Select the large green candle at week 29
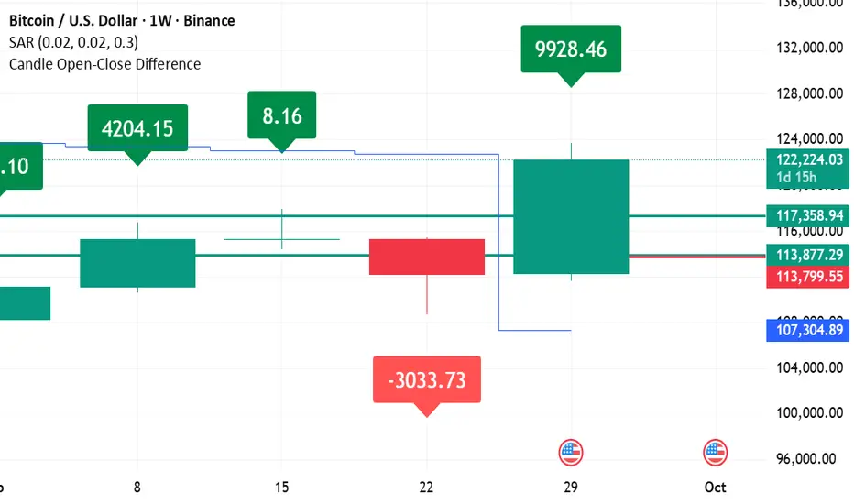This screenshot has height=504, width=854. 571,216
